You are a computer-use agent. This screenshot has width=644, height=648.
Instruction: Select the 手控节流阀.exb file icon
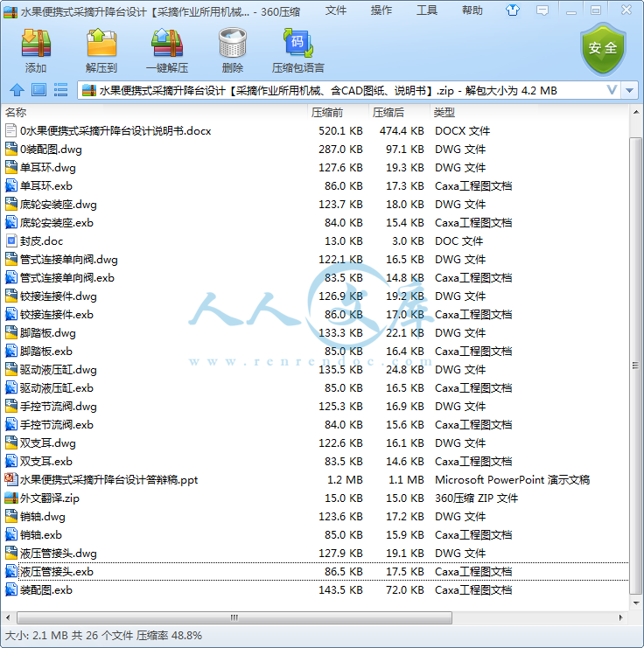(x=11, y=424)
